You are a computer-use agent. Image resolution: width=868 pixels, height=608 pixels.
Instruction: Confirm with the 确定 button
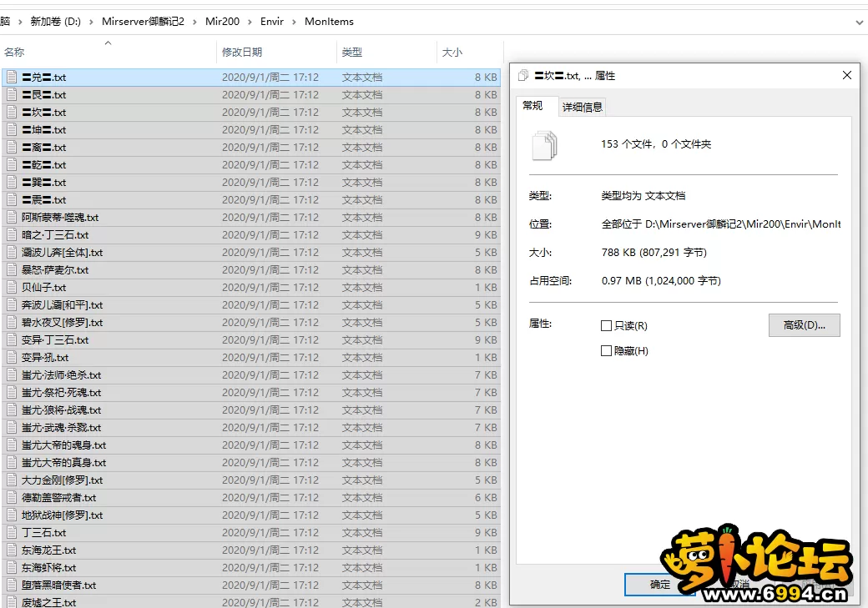(660, 584)
